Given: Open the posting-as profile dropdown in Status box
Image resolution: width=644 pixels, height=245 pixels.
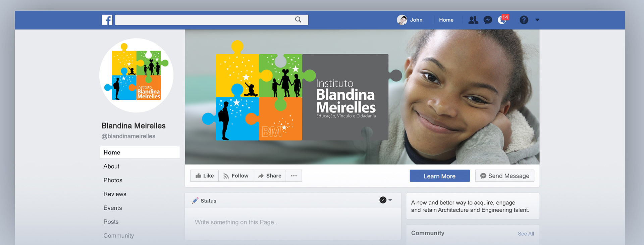Looking at the screenshot, I should [386, 200].
